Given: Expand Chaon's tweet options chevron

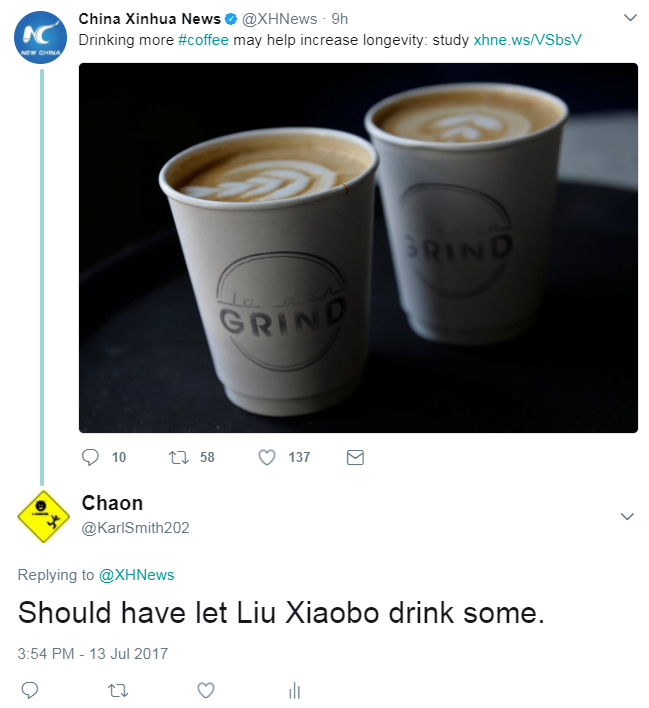Looking at the screenshot, I should (627, 516).
